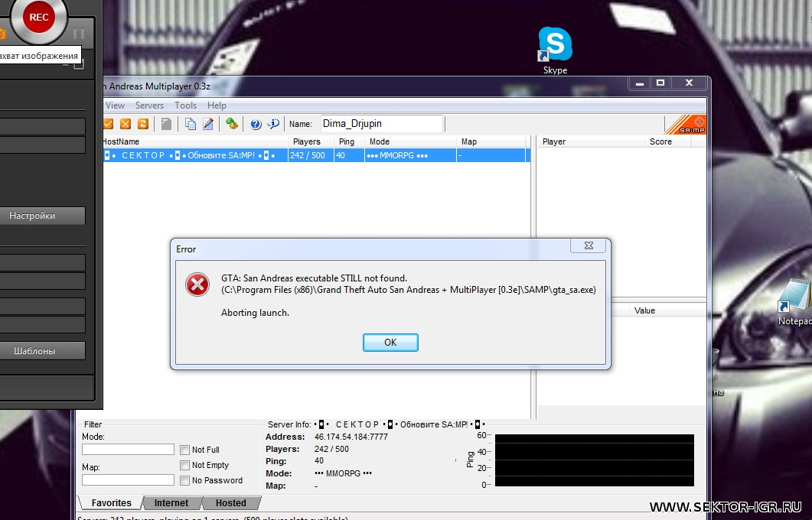Select the СЕКТОР server row hostname
The width and height of the screenshot is (812, 520).
coord(194,155)
